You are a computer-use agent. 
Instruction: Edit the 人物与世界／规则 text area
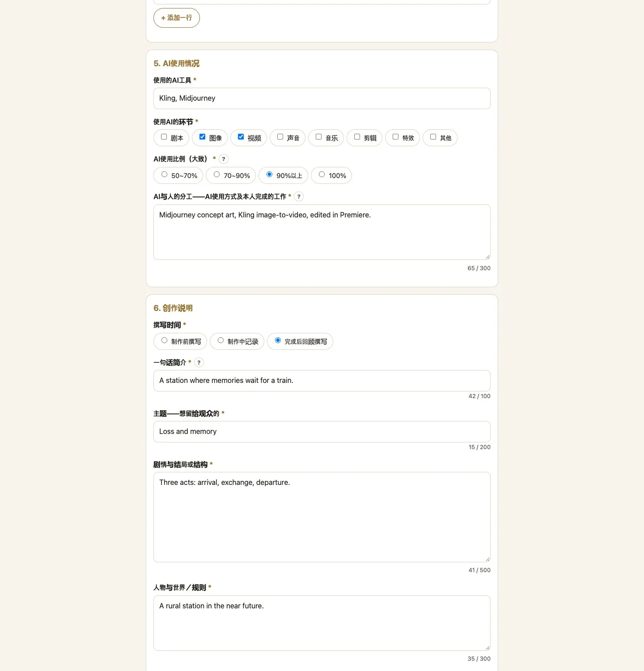(x=322, y=623)
